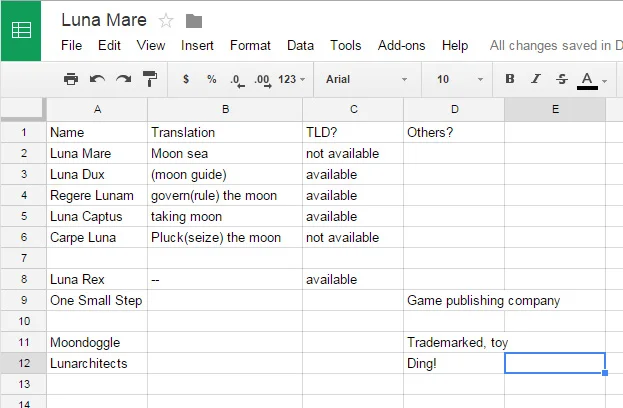Click the TLD? header cell
This screenshot has width=623, height=408.
click(x=353, y=132)
